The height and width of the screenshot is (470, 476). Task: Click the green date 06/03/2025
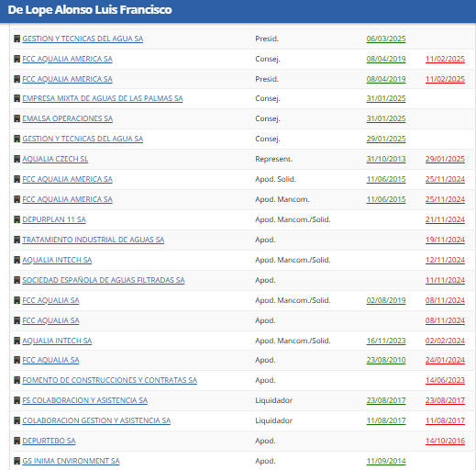386,39
